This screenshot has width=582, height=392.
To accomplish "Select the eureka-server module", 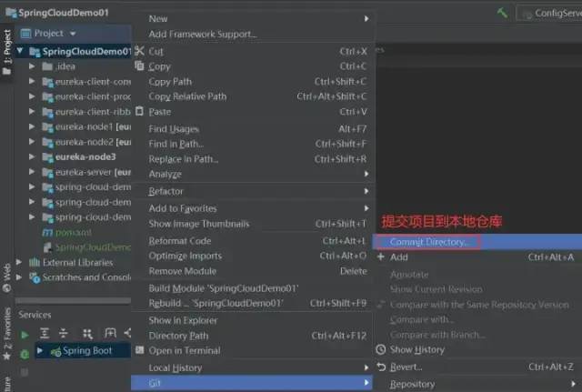I will (x=86, y=172).
